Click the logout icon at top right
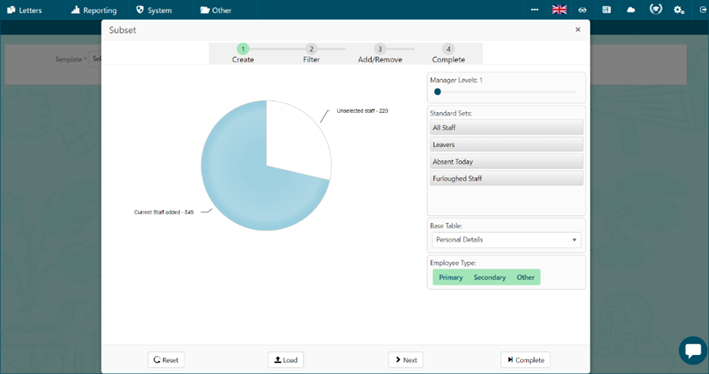 point(703,10)
